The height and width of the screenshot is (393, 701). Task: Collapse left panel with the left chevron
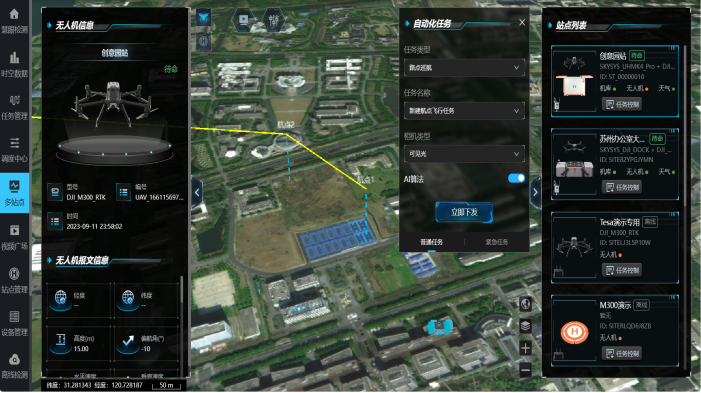(197, 193)
